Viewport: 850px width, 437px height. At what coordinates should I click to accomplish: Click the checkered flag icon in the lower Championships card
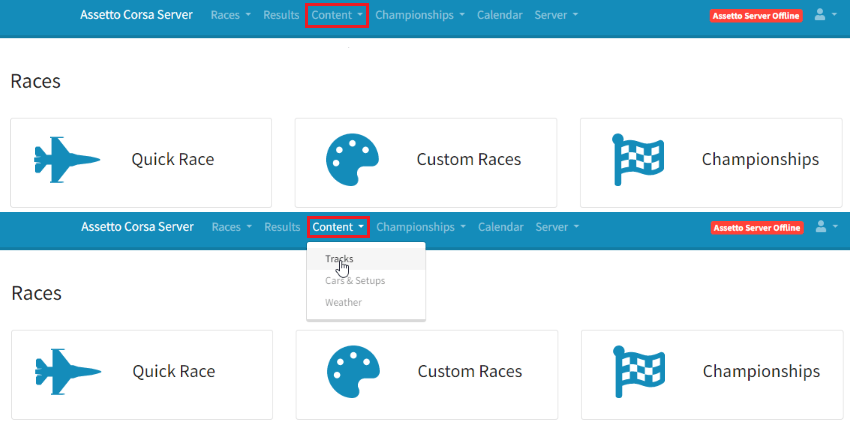(x=638, y=371)
